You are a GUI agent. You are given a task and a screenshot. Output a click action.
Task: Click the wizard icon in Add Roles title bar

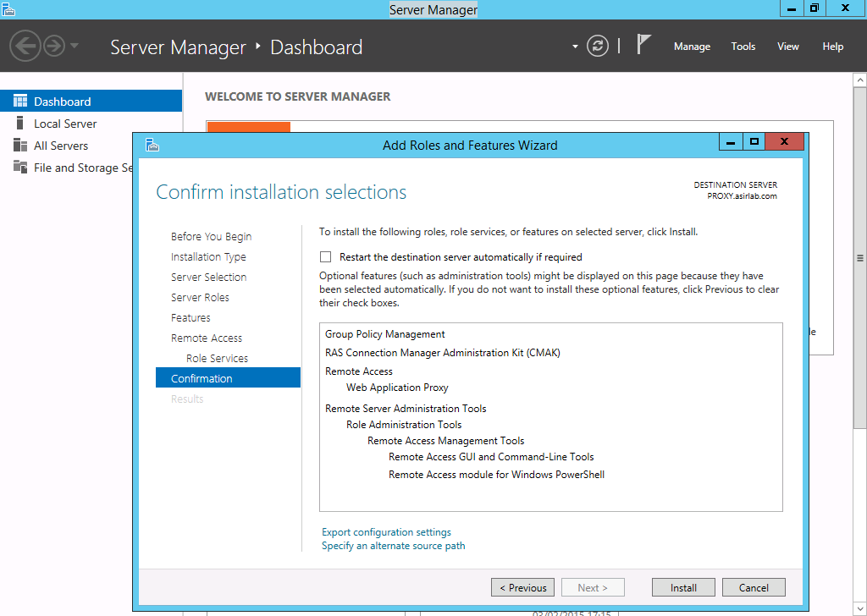pos(152,145)
